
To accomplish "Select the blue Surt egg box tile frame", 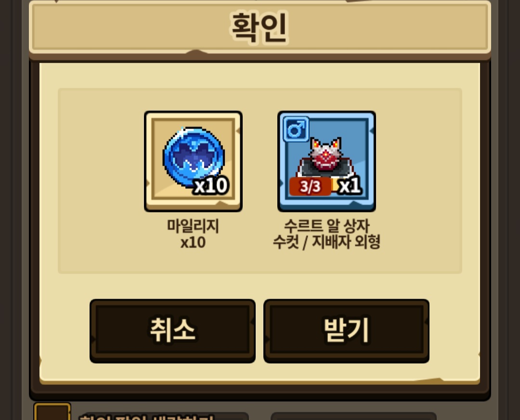I will 326,161.
